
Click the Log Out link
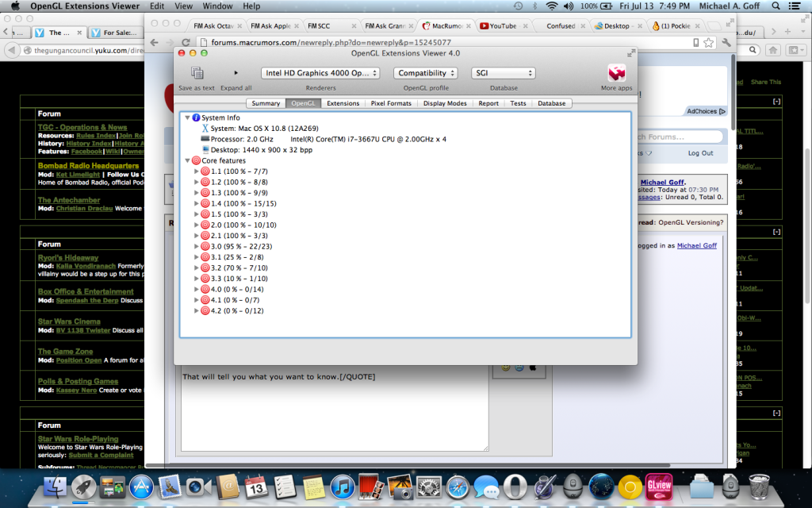pyautogui.click(x=700, y=153)
